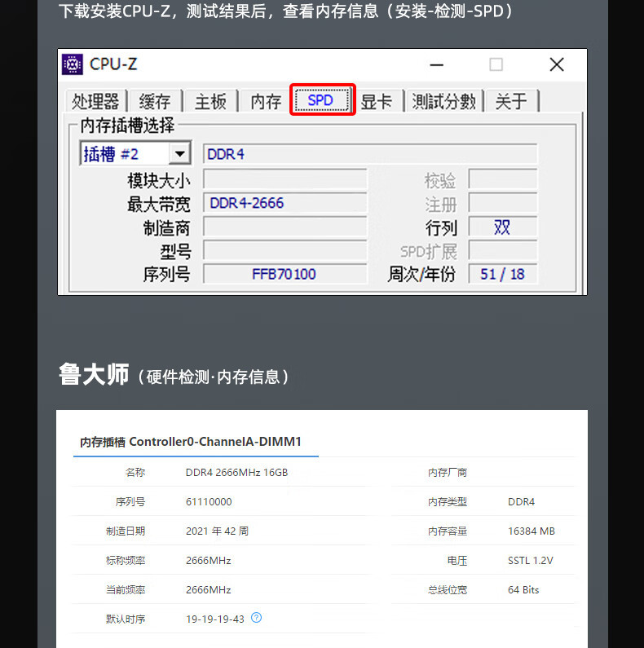Click the 双 ranks value
Image resolution: width=644 pixels, height=648 pixels.
(x=502, y=227)
